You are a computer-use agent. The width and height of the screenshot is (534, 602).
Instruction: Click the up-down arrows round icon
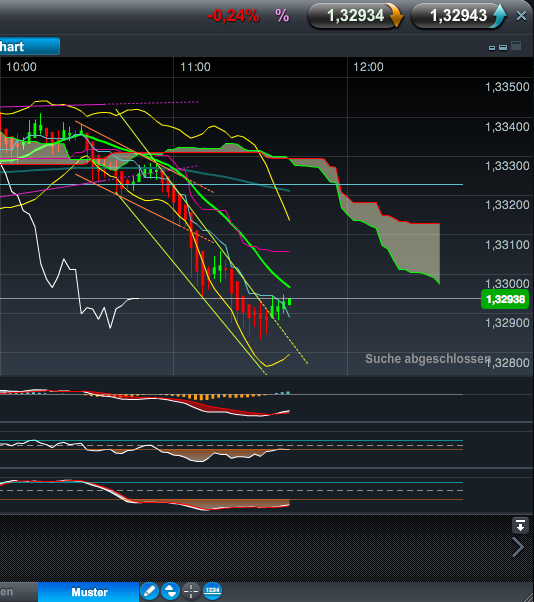170,591
